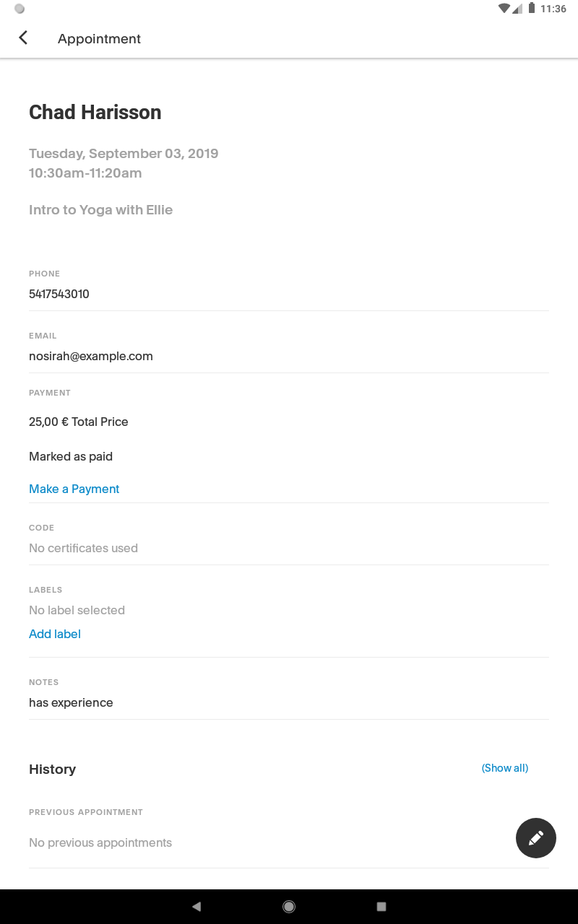Tap phone number 5417543010

[59, 294]
